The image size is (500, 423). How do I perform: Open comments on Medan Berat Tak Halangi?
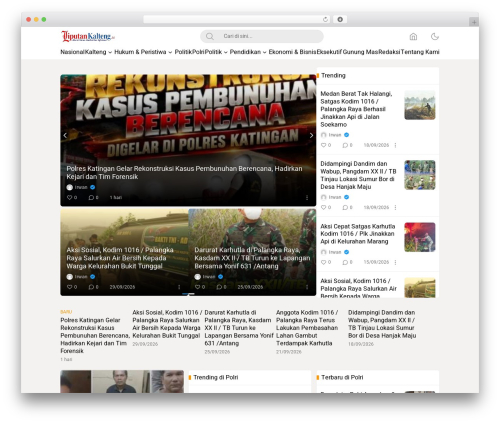point(345,145)
